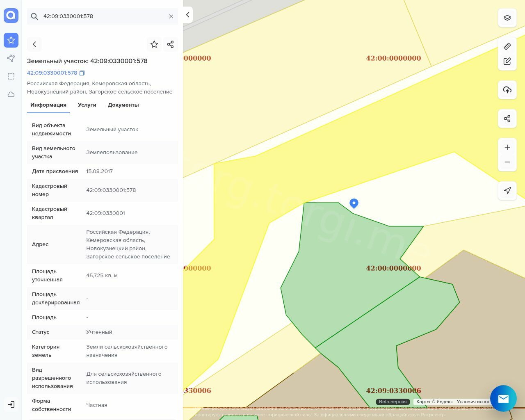Collapse the left information panel

click(x=187, y=15)
